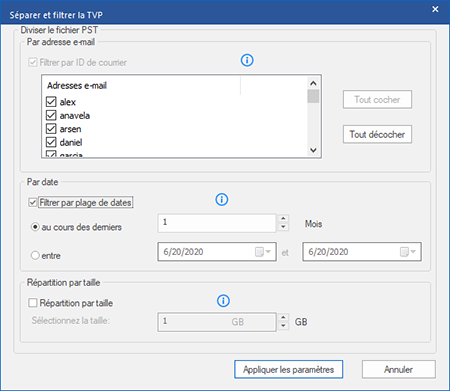Uncheck the alex email address
Viewport: 450px width, 391px height.
[x=51, y=102]
